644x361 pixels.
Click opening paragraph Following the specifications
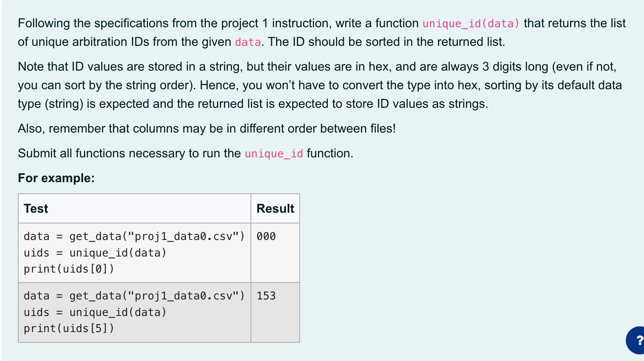pyautogui.click(x=322, y=32)
